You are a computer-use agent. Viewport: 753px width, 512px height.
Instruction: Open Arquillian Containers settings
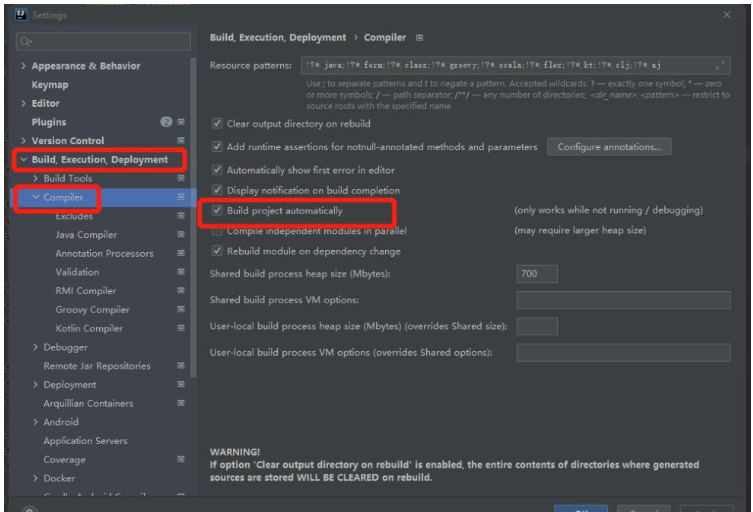(x=88, y=403)
